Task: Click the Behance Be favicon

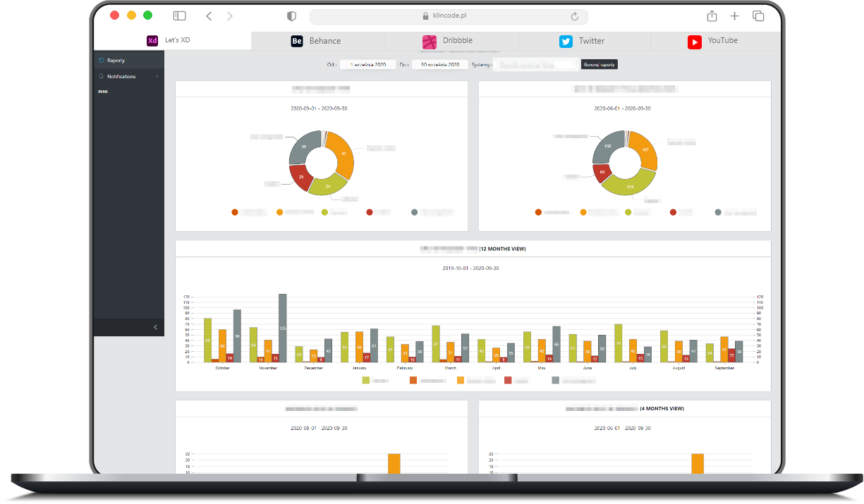Action: point(297,42)
